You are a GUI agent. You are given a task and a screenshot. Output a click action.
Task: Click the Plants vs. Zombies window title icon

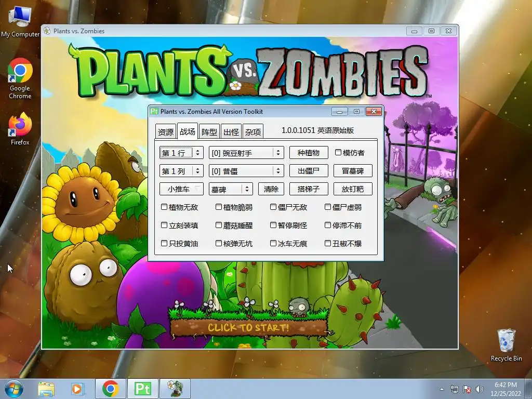(x=47, y=31)
